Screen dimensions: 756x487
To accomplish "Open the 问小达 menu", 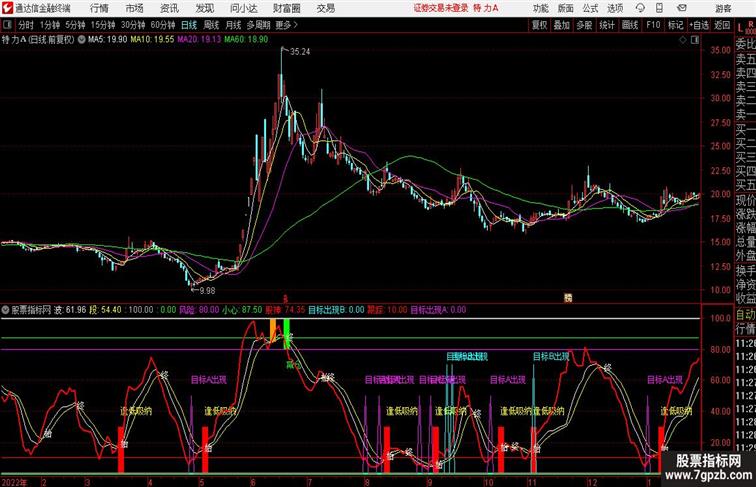I will [243, 8].
